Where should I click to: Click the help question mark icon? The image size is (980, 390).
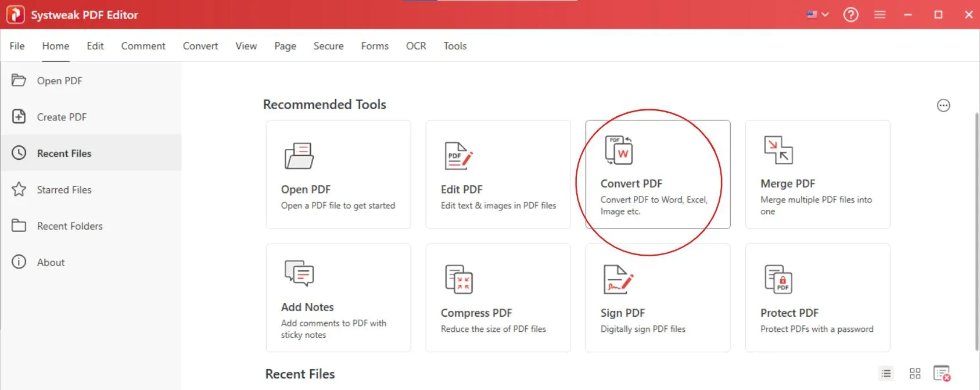pos(850,15)
